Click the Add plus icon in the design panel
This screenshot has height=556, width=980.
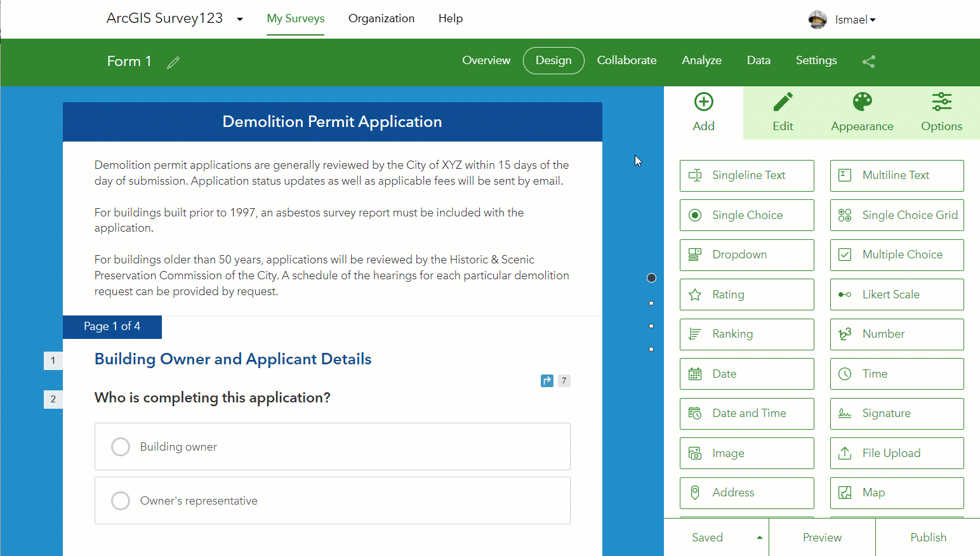(703, 102)
